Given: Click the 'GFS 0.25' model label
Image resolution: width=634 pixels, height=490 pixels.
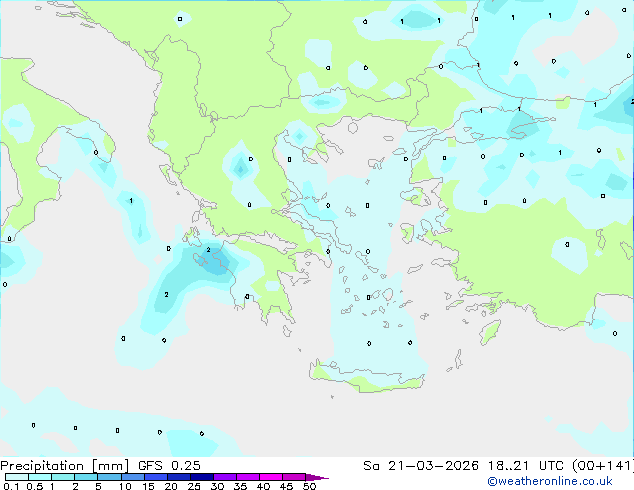Looking at the screenshot, I should pos(169,466).
